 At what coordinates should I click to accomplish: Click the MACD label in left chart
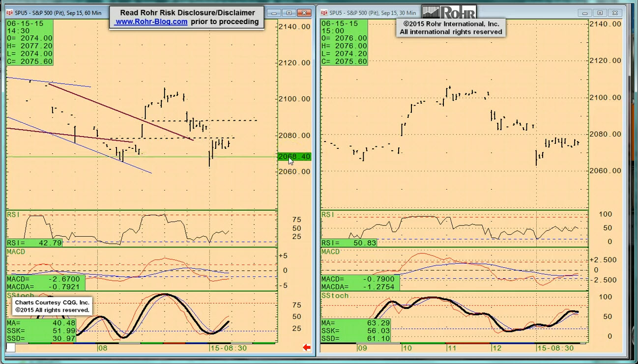coord(16,252)
